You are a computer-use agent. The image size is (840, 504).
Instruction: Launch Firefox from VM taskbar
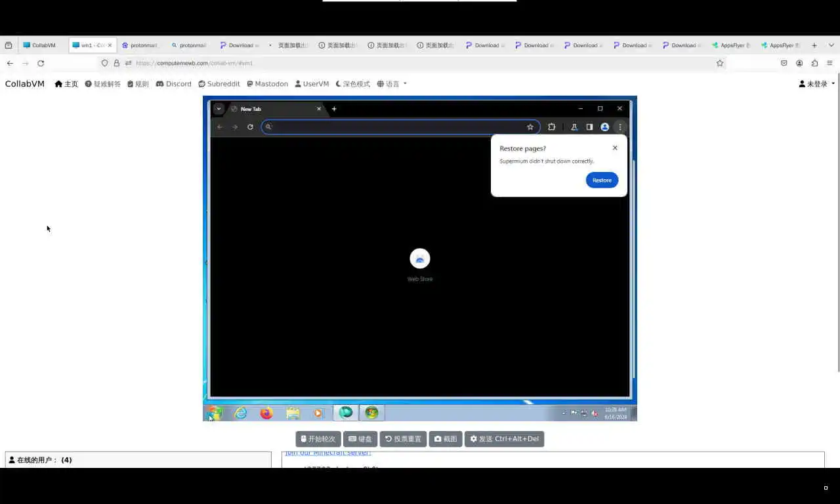coord(266,413)
